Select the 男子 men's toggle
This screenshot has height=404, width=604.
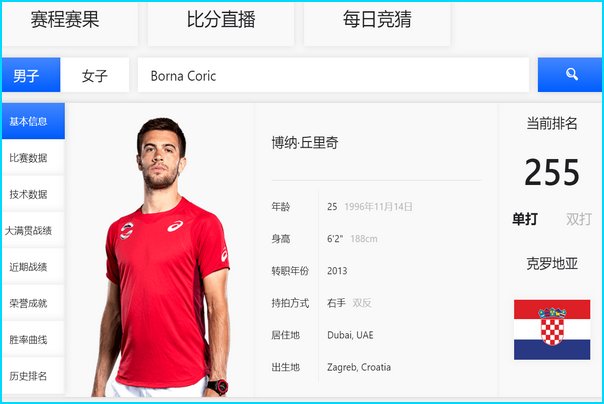tap(31, 75)
